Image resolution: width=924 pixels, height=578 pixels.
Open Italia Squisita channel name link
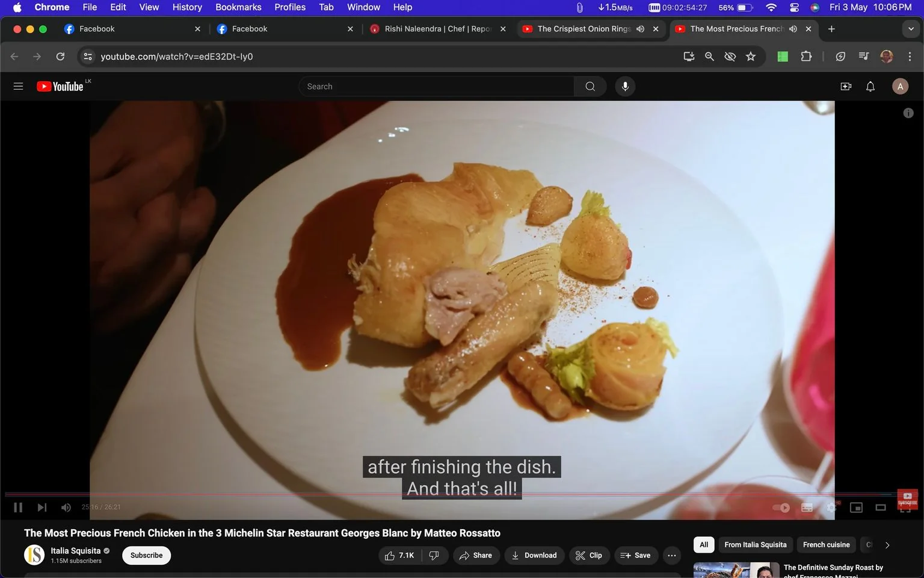click(75, 550)
